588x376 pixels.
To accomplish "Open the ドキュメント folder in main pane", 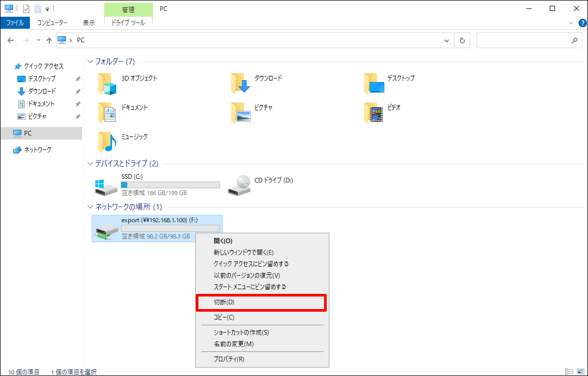I will pos(107,113).
